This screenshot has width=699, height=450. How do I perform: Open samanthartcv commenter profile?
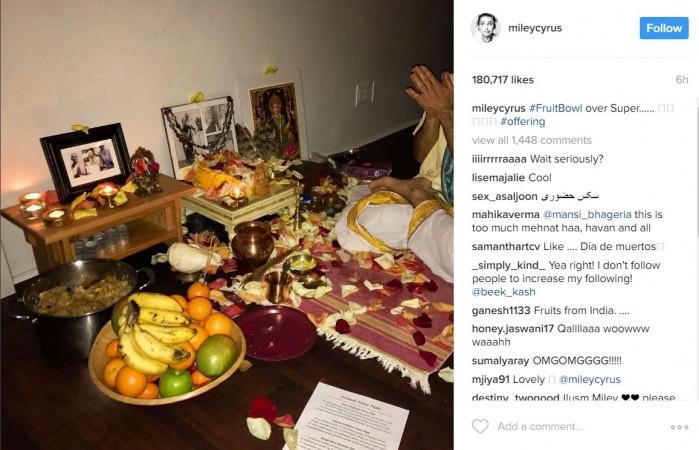coord(506,247)
